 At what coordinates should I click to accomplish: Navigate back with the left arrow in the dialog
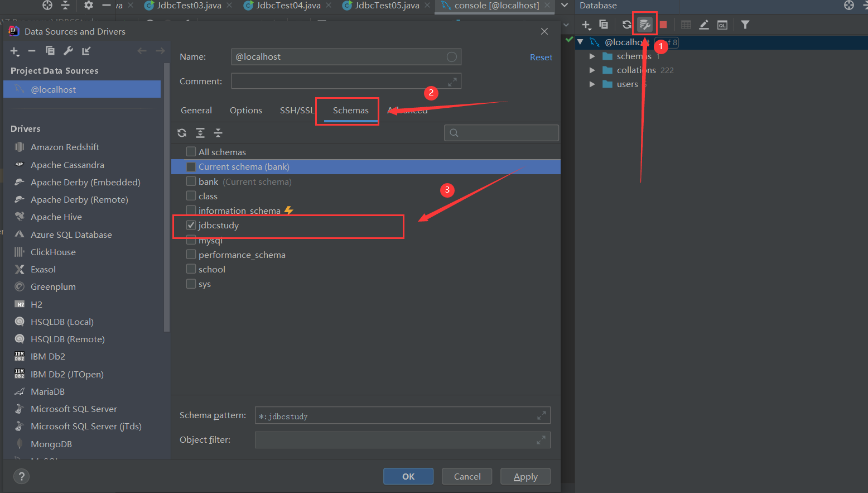click(142, 51)
